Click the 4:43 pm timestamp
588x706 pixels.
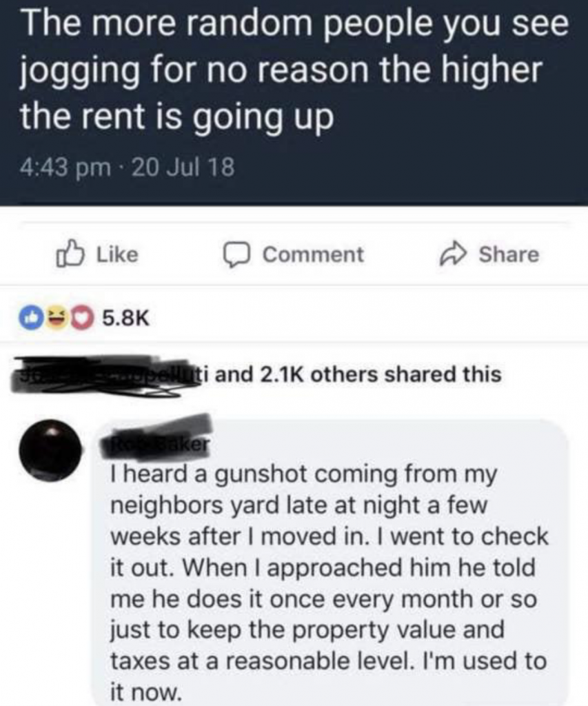tap(65, 168)
